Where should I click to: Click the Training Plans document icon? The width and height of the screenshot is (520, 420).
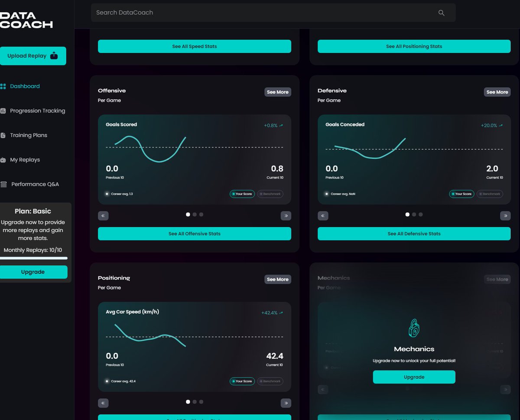pos(4,135)
